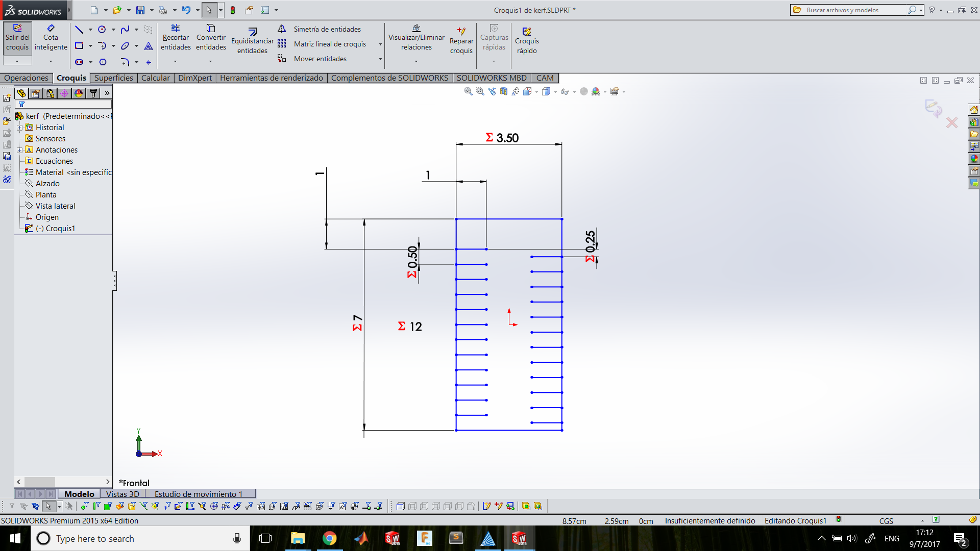Click the feature tree horizontal scrollbar
Screen dimensions: 980x551
point(63,482)
